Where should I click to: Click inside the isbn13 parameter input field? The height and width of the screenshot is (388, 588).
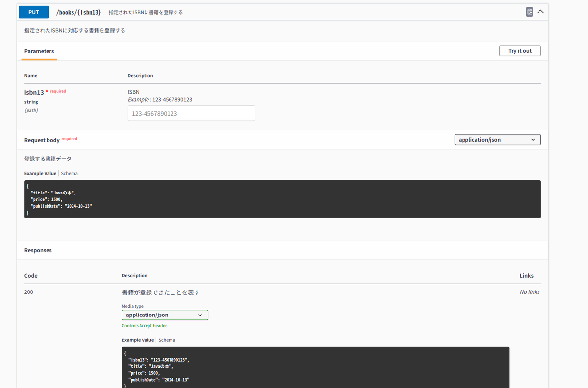(x=191, y=113)
